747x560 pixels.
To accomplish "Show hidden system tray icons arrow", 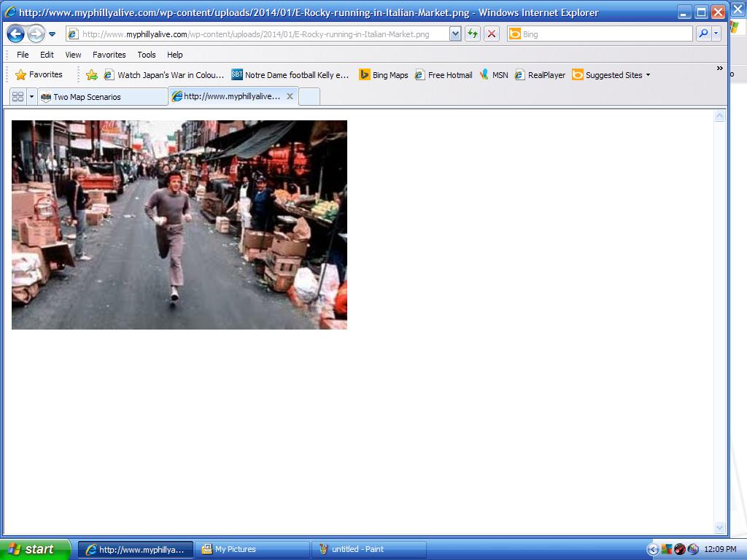I will click(653, 550).
